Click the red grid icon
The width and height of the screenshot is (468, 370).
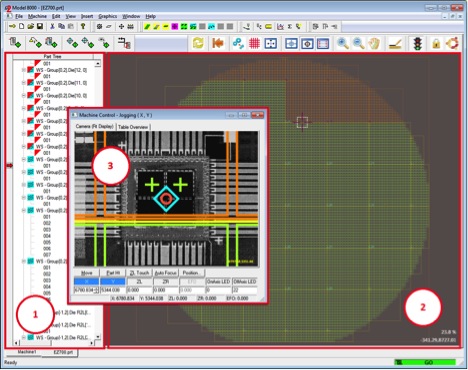tap(254, 43)
